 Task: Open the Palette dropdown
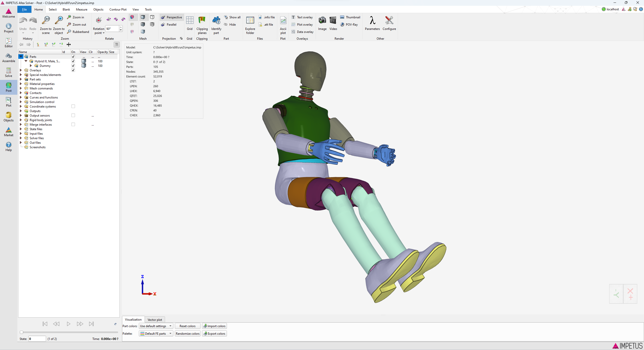point(156,333)
